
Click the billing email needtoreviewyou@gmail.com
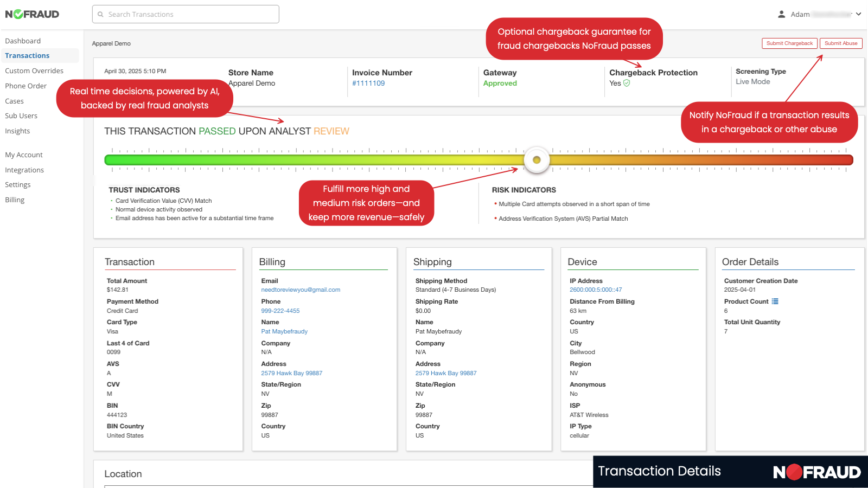pos(301,290)
